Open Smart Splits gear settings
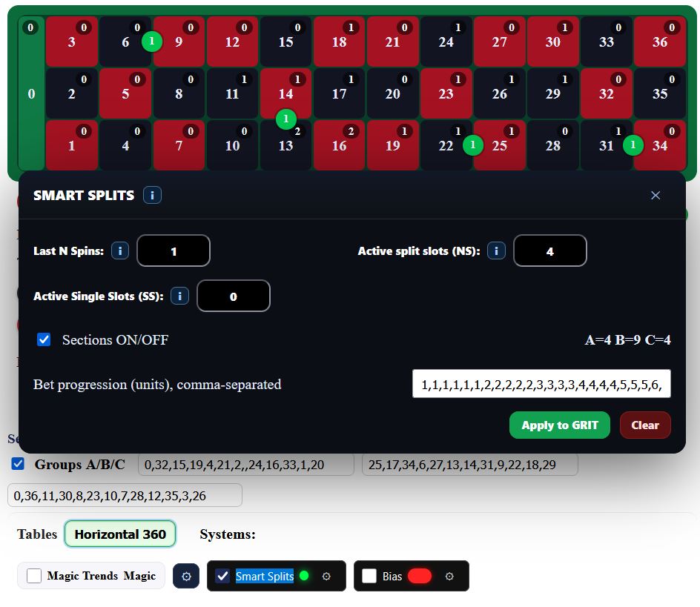 (x=326, y=576)
